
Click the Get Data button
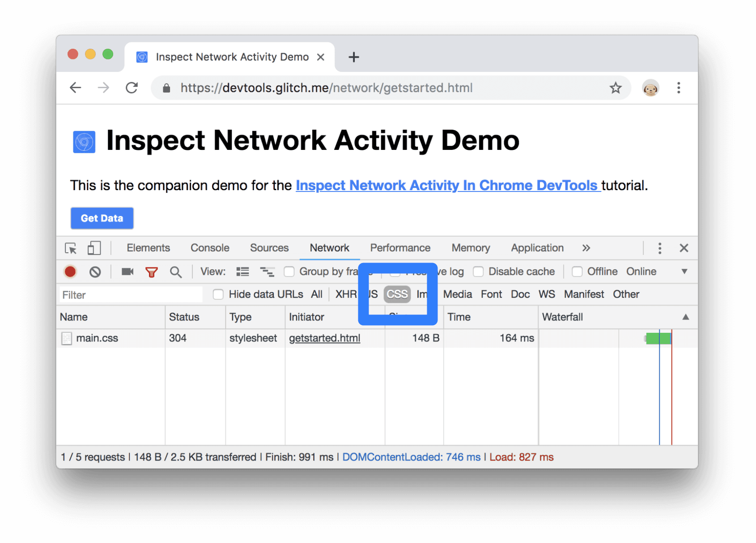[102, 218]
